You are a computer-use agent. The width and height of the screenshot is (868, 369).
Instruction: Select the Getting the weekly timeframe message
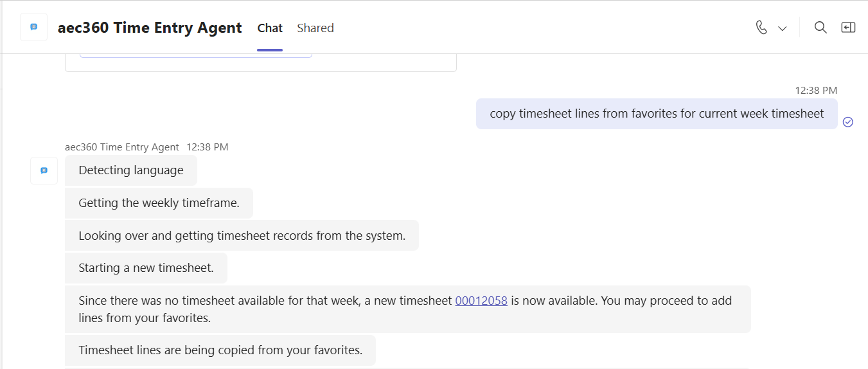[x=159, y=203]
